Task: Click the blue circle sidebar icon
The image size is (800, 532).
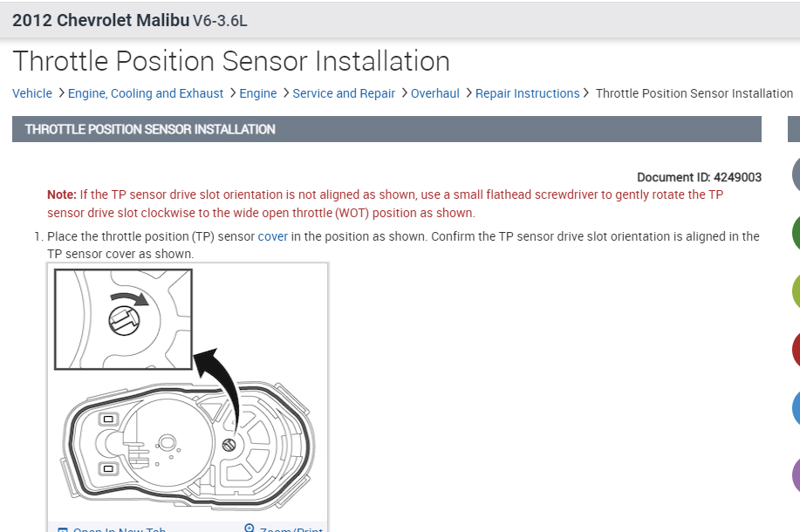Action: coord(795,408)
